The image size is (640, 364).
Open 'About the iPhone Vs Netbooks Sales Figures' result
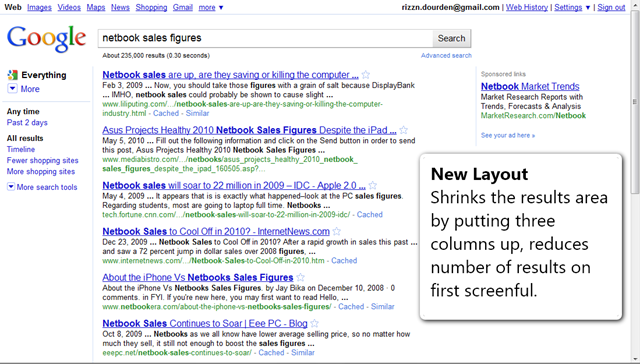click(x=198, y=277)
